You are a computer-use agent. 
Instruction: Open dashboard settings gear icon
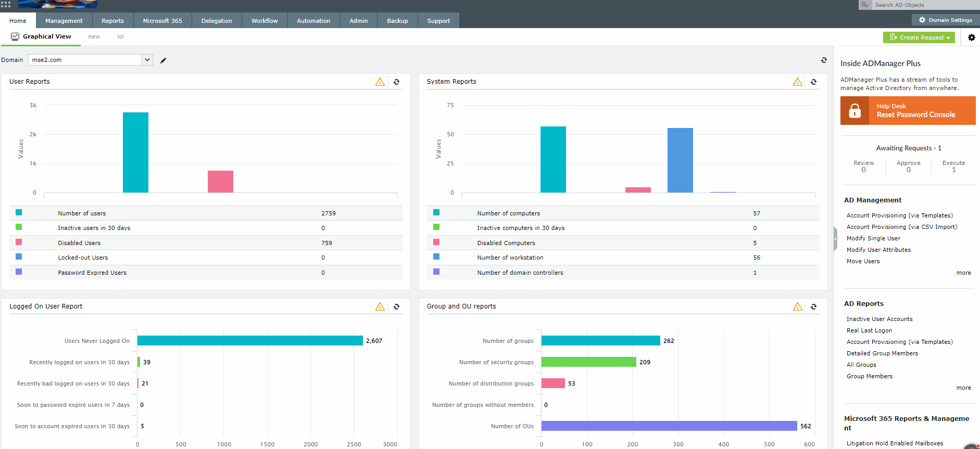[x=971, y=37]
